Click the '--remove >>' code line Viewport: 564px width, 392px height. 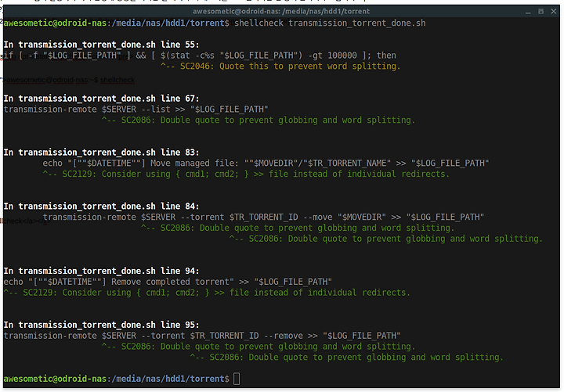click(202, 336)
